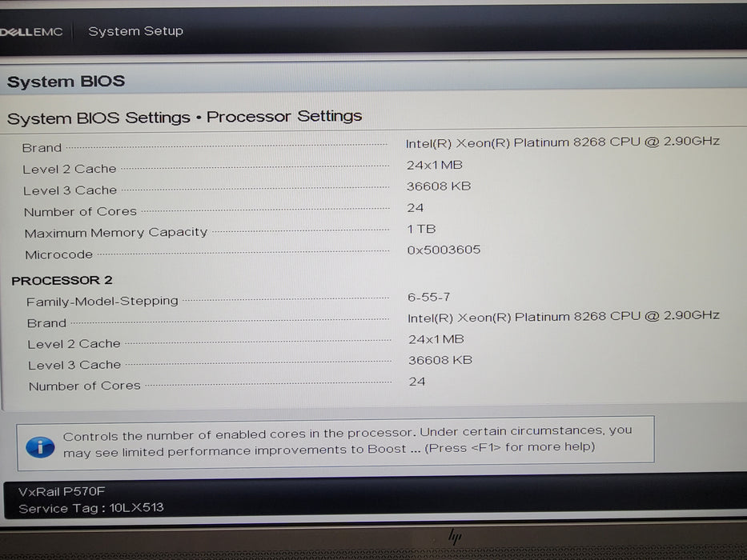Click 36608 KB value under PROCESSOR 2

pyautogui.click(x=440, y=361)
